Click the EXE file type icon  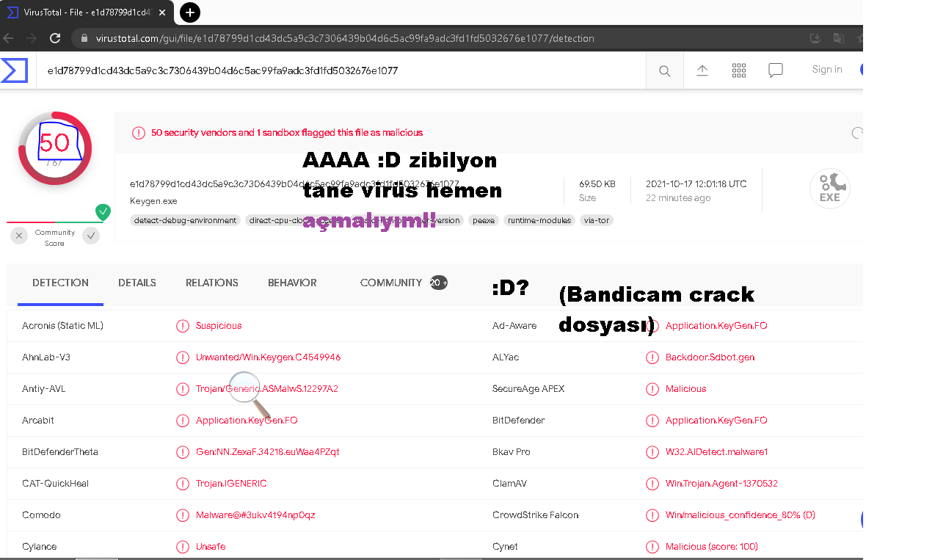pos(830,189)
